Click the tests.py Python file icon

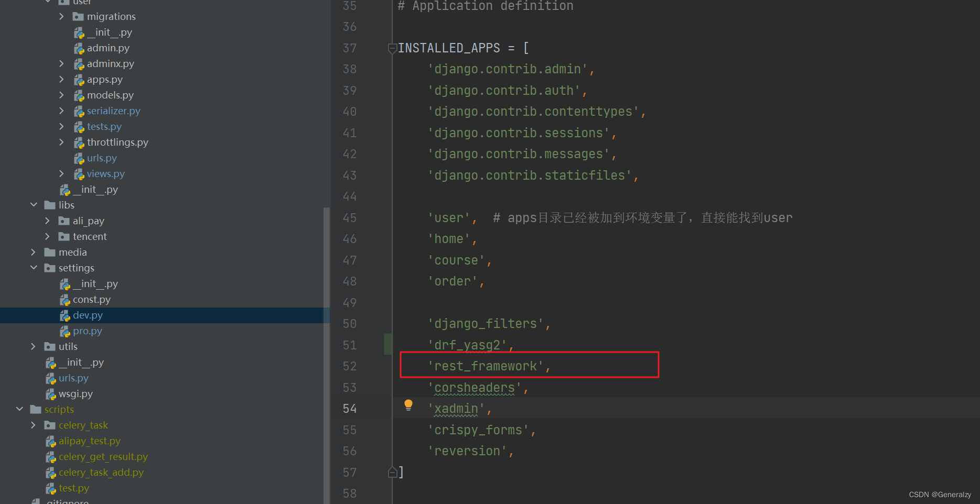pos(79,127)
